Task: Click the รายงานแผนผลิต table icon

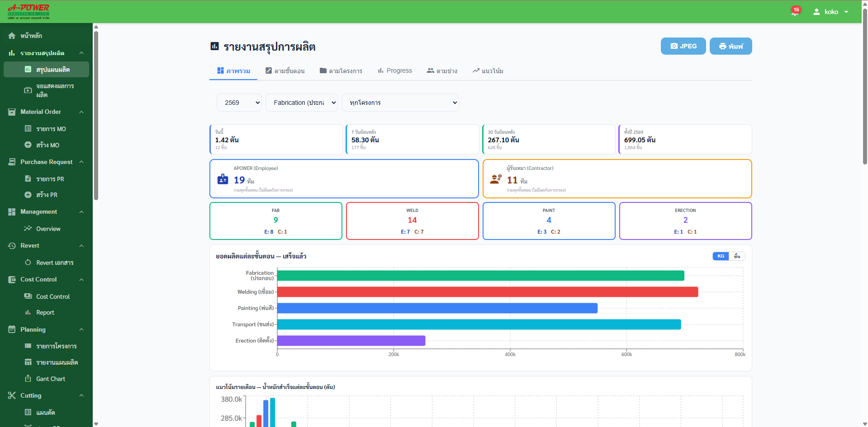Action: pyautogui.click(x=28, y=362)
